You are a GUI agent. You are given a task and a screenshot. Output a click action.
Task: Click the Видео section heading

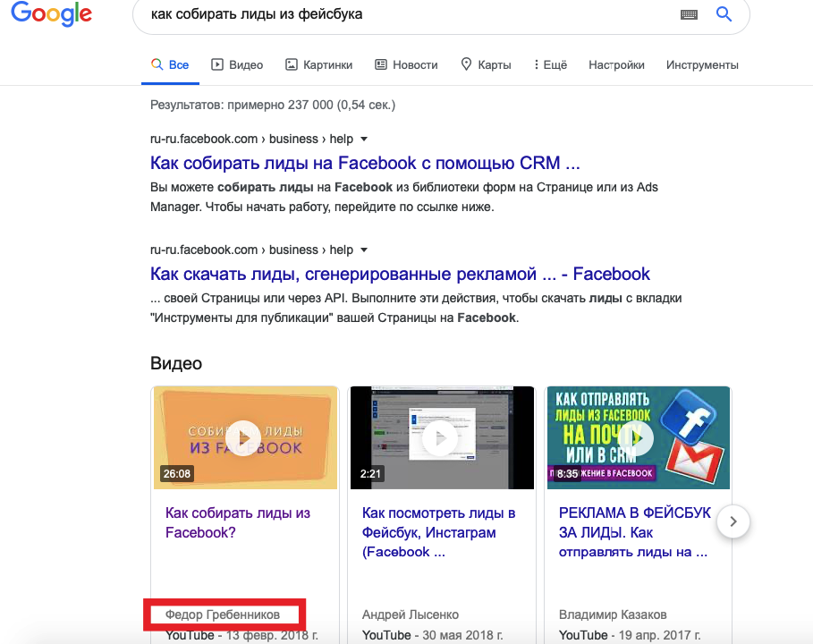[176, 363]
